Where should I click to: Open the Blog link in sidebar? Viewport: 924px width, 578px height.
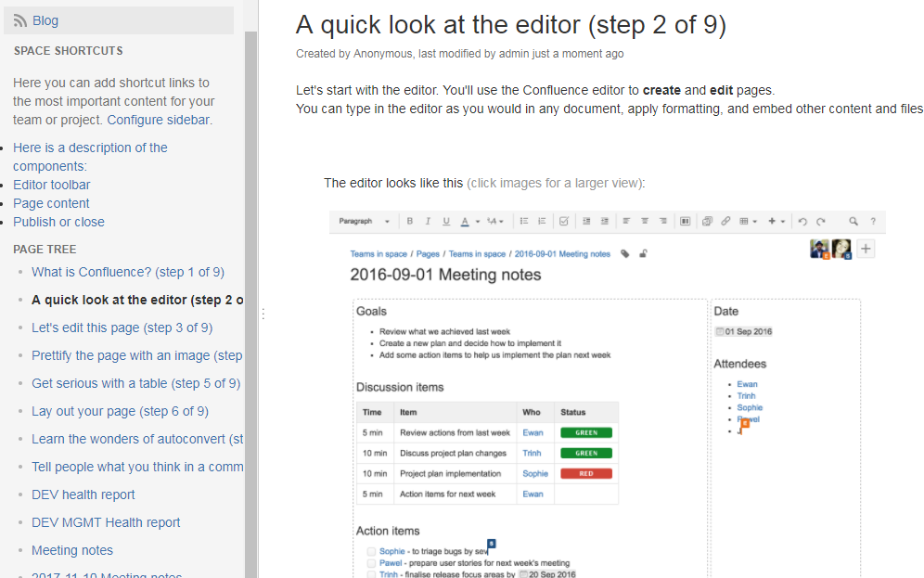click(x=45, y=21)
